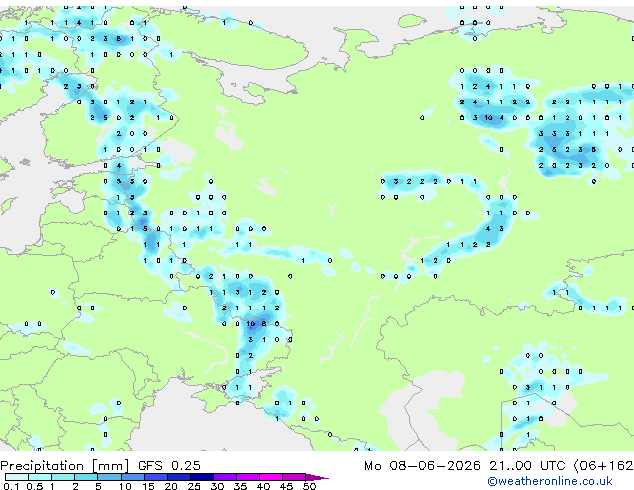This screenshot has height=490, width=634.
Task: Click the "Mo 08-06-2026 21..00 UTC" timestamp
Action: 465,466
